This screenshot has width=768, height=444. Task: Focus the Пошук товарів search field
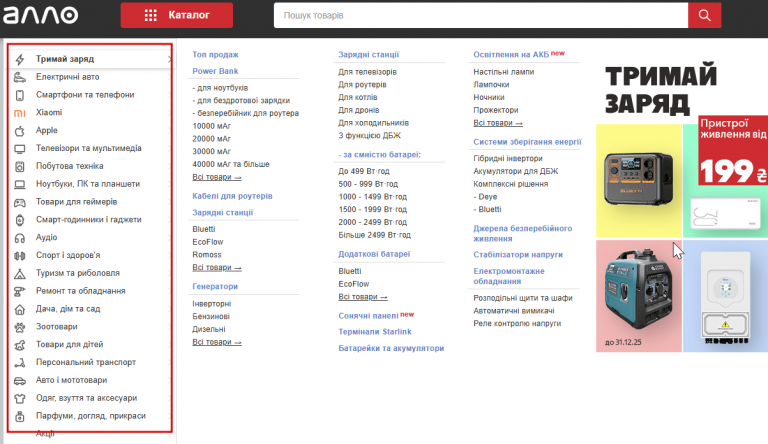pyautogui.click(x=480, y=15)
